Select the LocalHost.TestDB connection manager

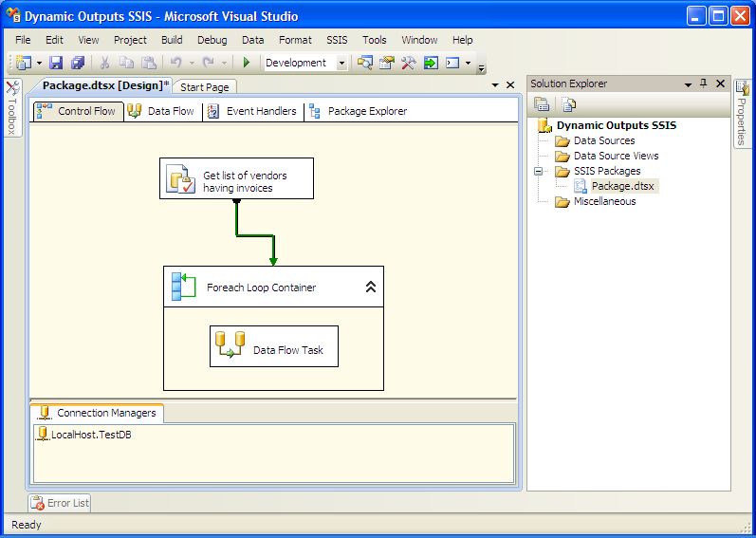pos(83,435)
